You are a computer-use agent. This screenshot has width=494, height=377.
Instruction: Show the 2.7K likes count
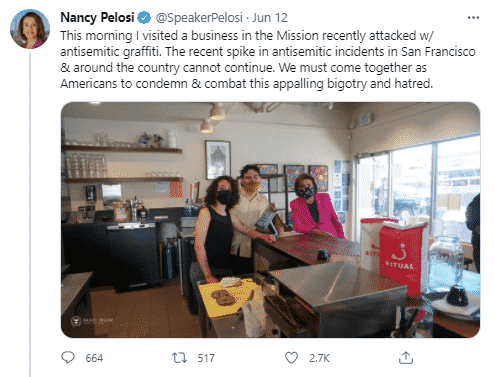(x=319, y=358)
